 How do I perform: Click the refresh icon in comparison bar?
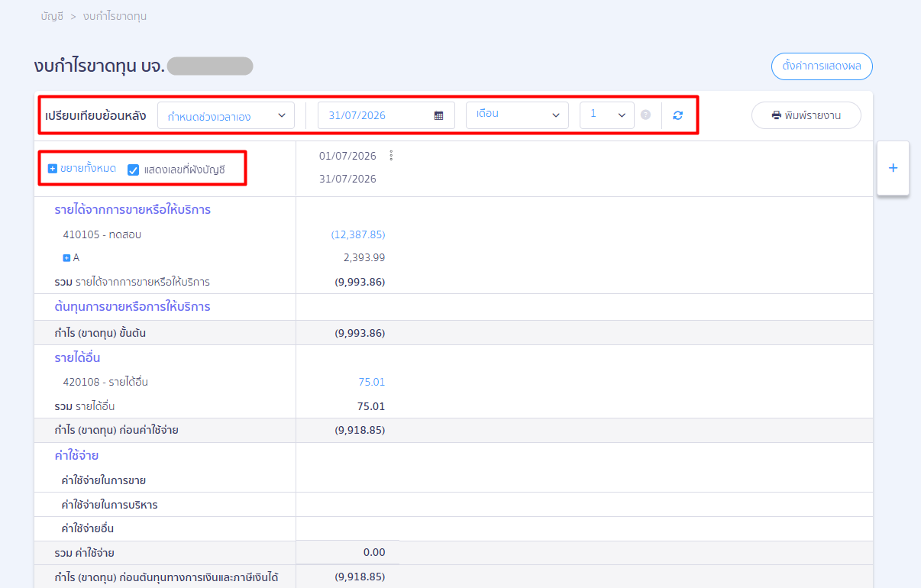pyautogui.click(x=677, y=115)
